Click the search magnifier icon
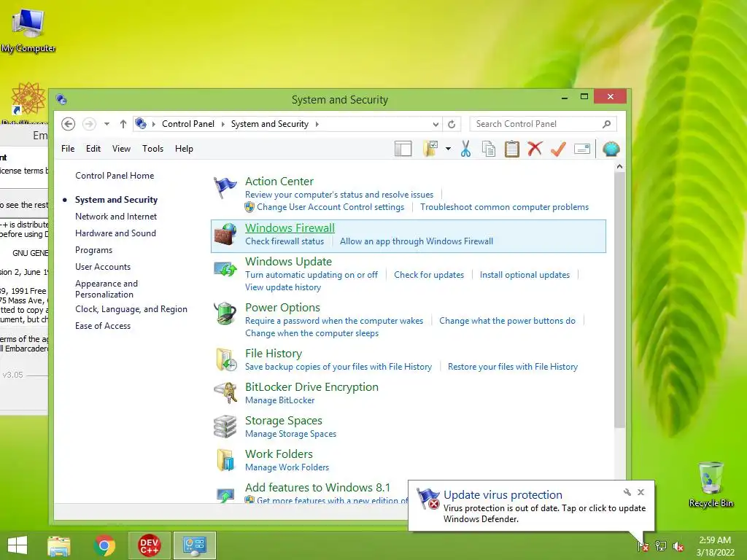This screenshot has height=560, width=747. pyautogui.click(x=606, y=124)
